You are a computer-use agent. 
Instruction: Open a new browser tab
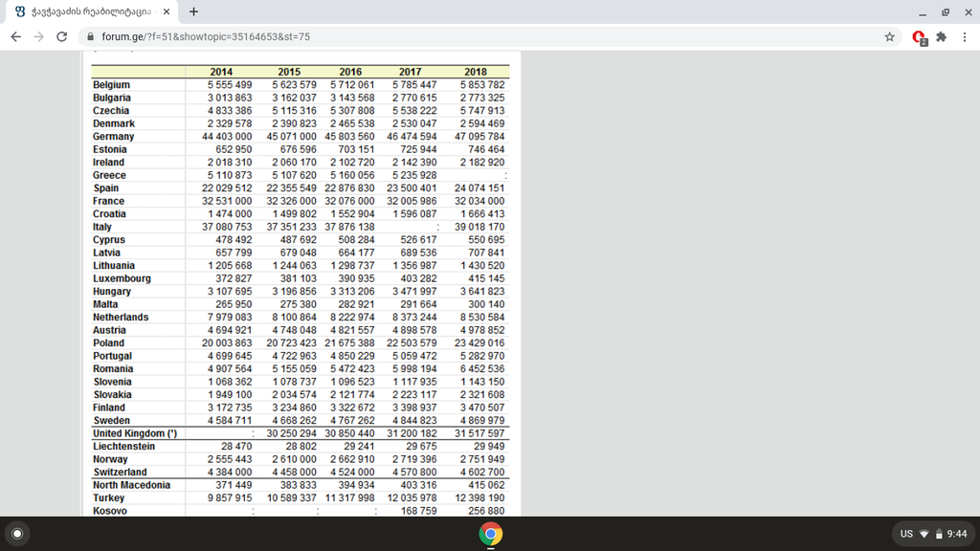pos(193,11)
